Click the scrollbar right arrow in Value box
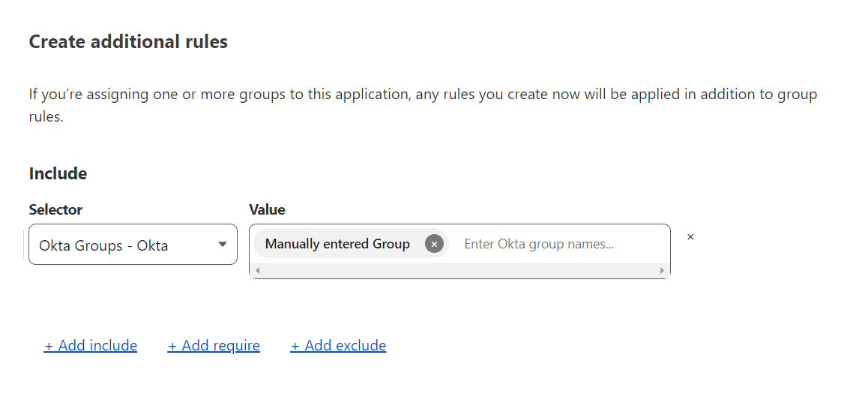This screenshot has width=868, height=400. (x=662, y=270)
